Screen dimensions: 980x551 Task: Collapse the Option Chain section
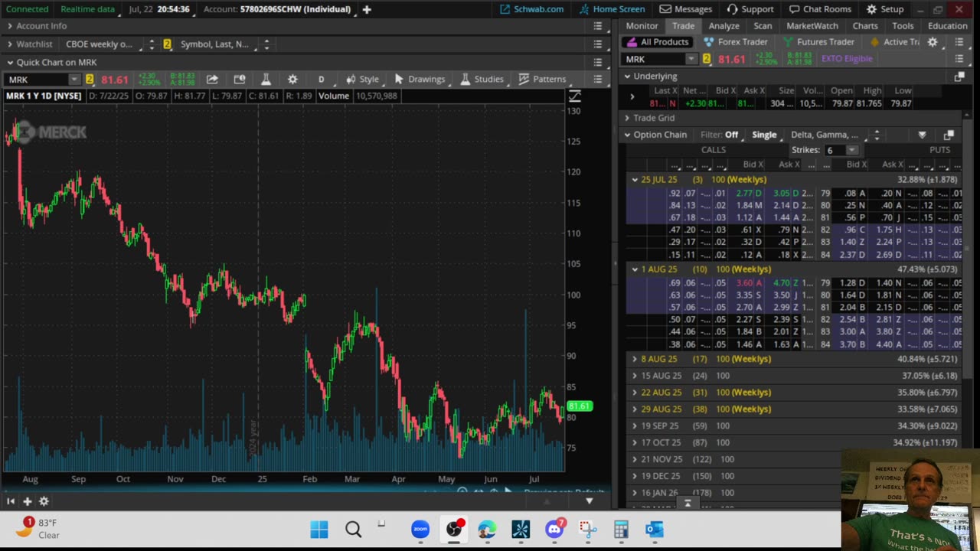coord(627,135)
